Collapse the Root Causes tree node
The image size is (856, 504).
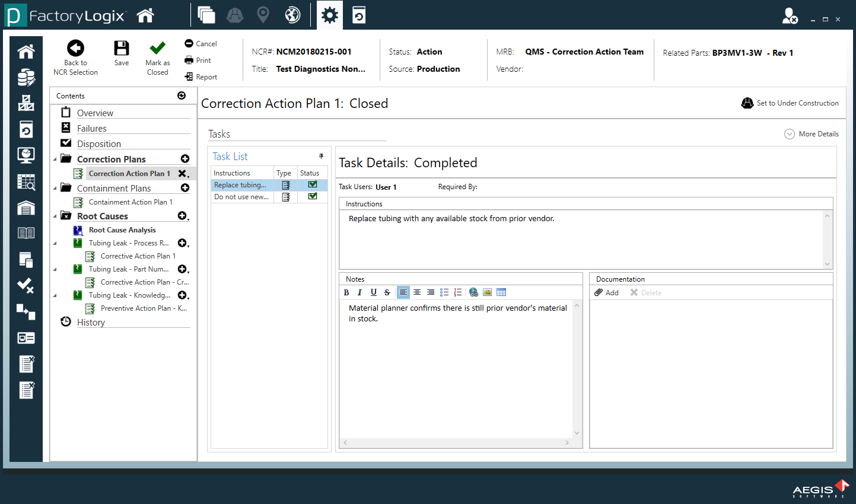click(55, 216)
